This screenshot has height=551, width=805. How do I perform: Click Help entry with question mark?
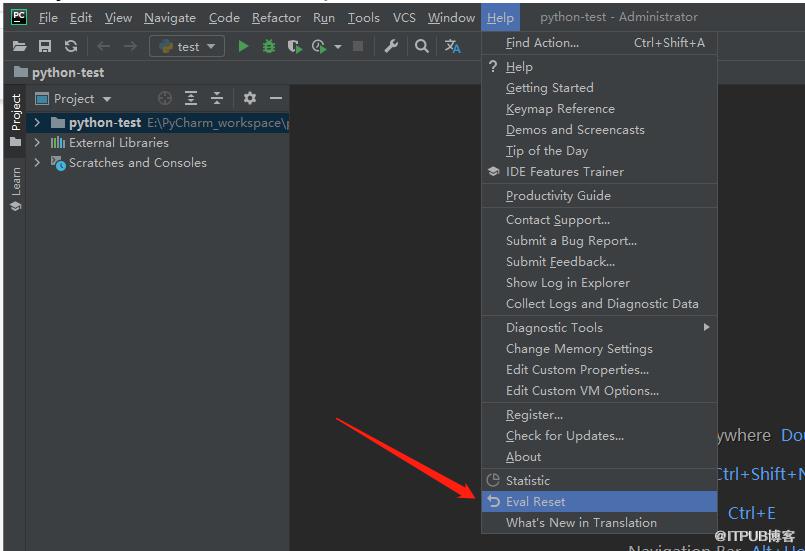click(599, 67)
